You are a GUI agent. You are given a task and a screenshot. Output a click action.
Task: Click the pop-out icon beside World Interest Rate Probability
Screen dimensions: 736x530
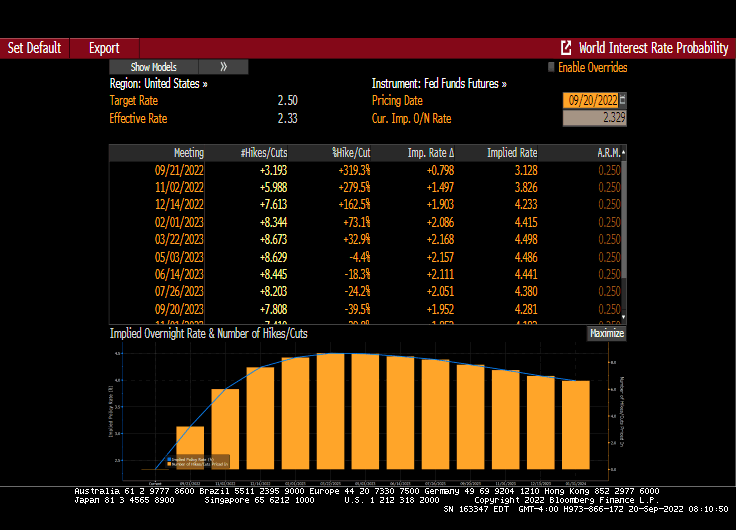tap(566, 48)
